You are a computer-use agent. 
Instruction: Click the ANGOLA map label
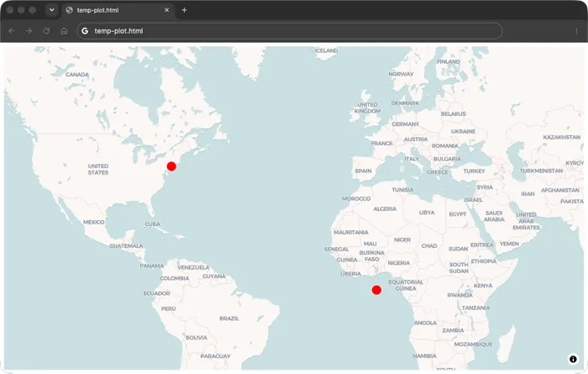[x=425, y=323]
